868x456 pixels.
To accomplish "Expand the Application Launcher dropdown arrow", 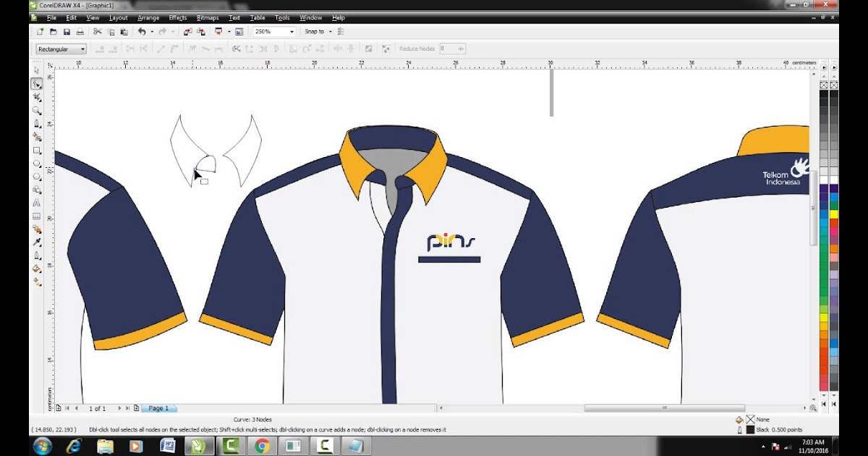I will (x=229, y=32).
